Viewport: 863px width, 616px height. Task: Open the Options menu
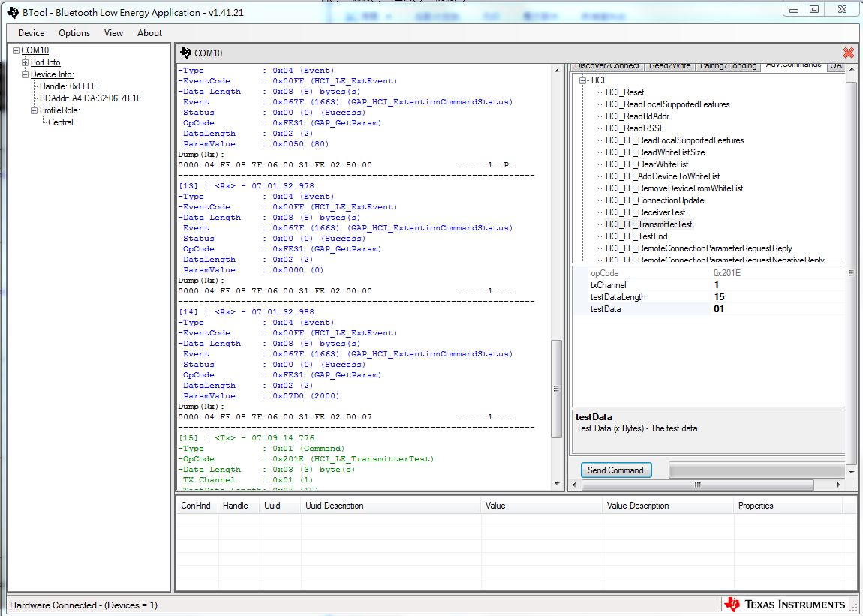point(74,33)
